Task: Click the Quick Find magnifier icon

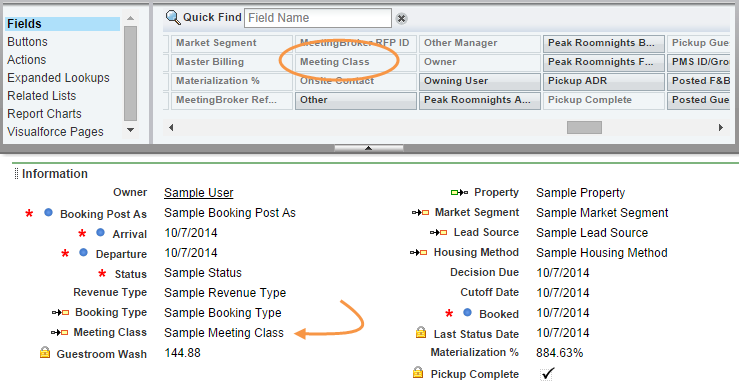Action: 173,18
